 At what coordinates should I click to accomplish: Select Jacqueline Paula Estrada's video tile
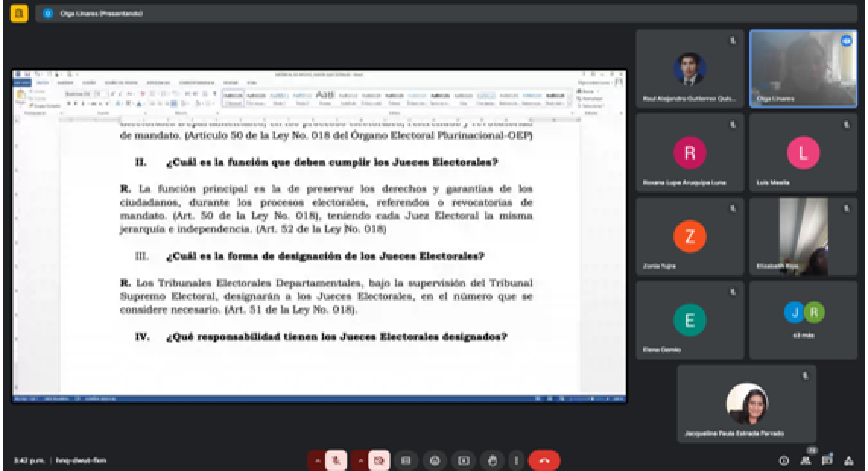(746, 404)
